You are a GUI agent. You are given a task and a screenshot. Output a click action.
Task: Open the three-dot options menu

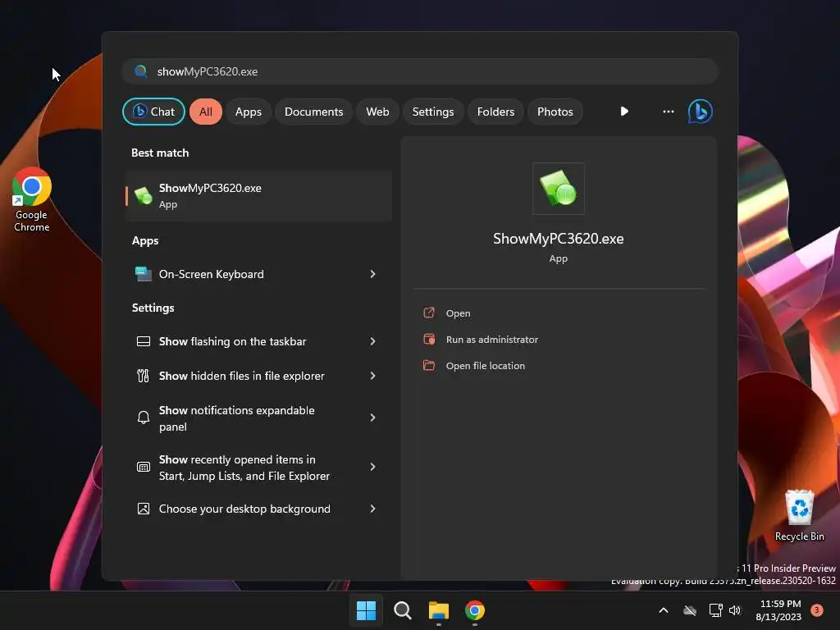(x=668, y=112)
